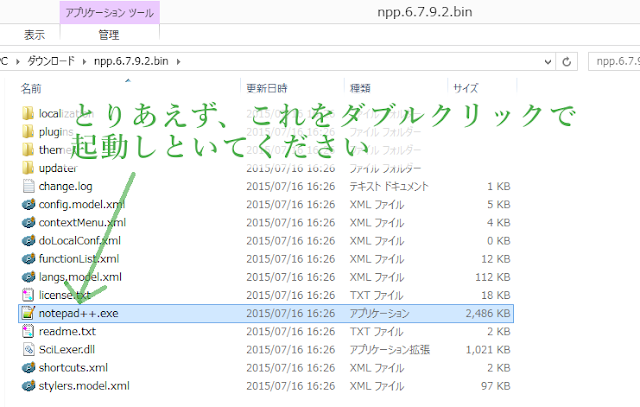The image size is (640, 407).
Task: Expand the chevron before ダウンロード in breadcrumb
Action: [18, 62]
